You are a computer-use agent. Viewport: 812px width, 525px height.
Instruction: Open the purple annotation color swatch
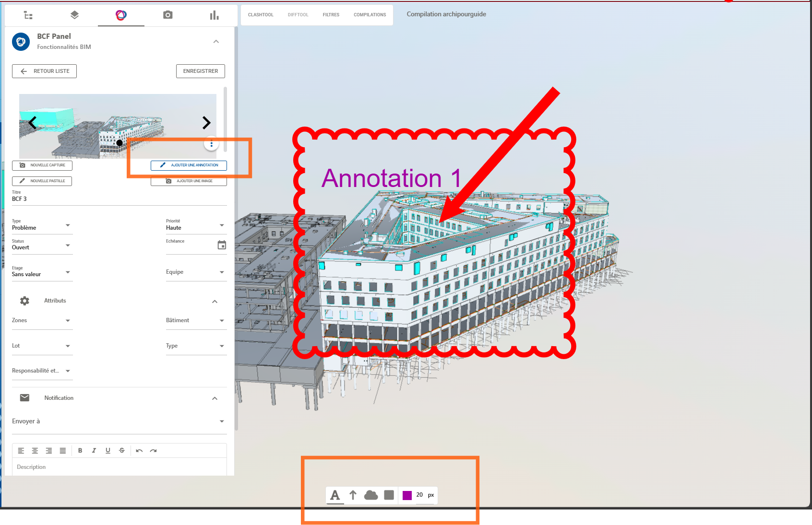[407, 495]
